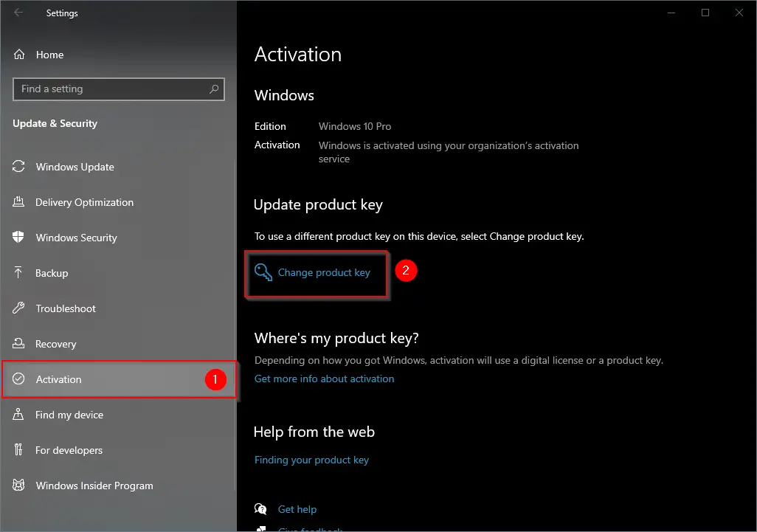Select Backup in the sidebar

118,273
